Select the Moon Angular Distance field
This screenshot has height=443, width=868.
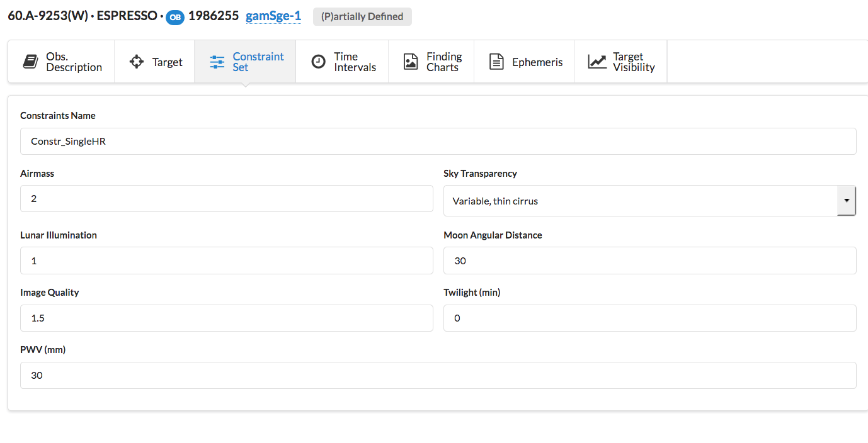(649, 261)
